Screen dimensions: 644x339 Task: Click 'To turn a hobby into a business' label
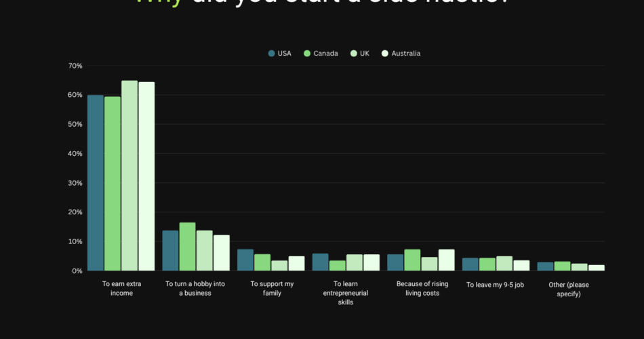(196, 289)
